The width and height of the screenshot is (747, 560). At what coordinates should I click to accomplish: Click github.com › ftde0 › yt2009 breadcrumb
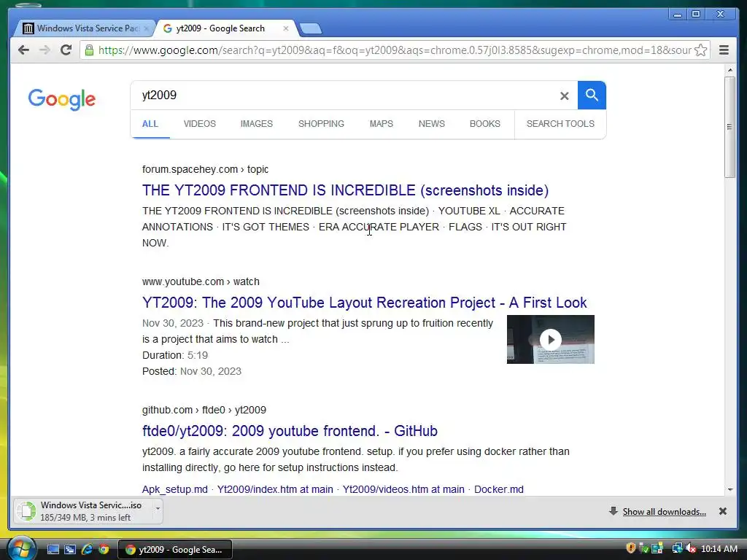(x=204, y=410)
